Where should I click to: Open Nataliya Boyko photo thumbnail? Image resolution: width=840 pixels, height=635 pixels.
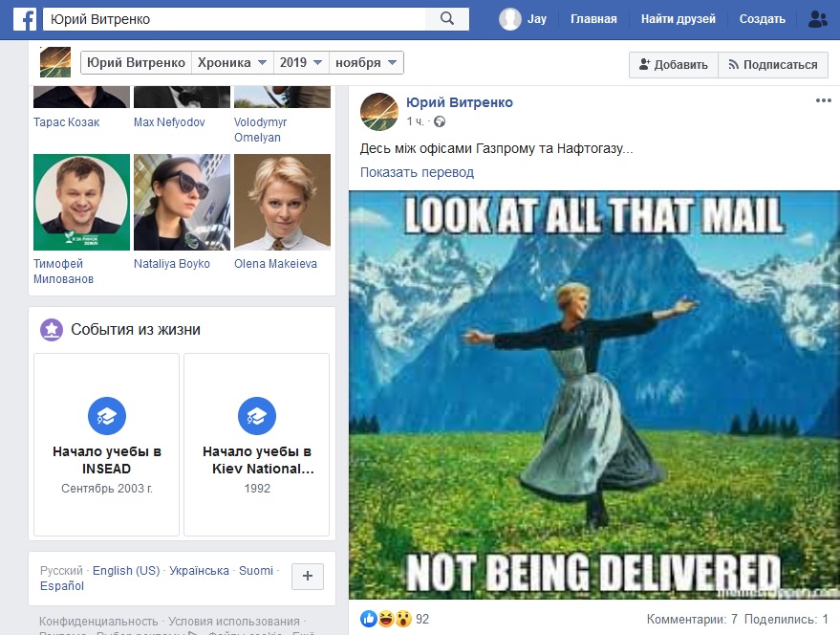pos(183,202)
